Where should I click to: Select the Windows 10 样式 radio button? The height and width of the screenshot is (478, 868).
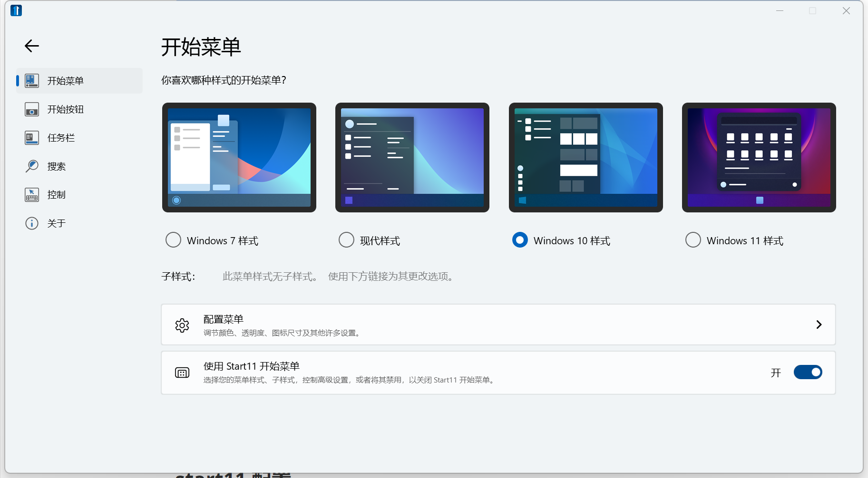point(520,240)
